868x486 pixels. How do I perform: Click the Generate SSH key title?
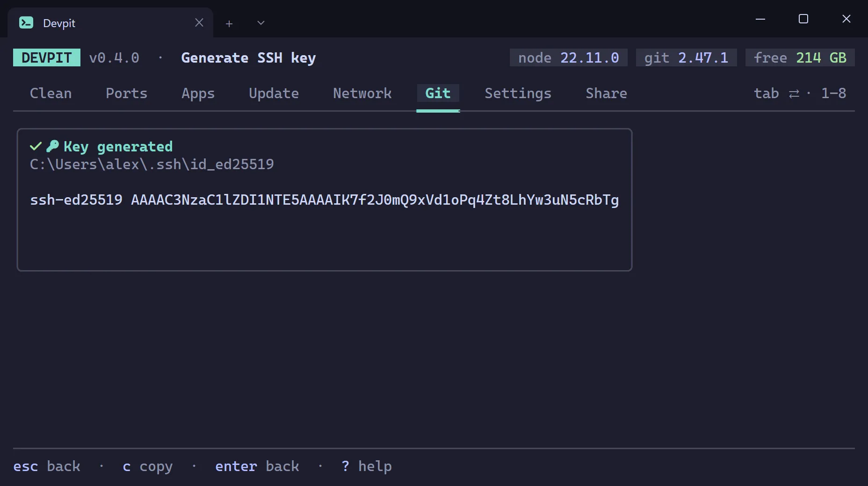click(248, 58)
